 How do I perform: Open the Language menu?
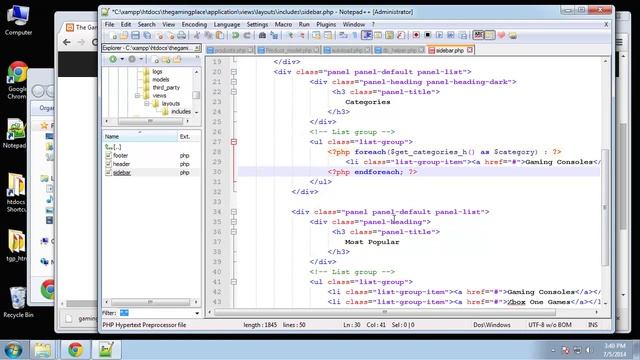[x=227, y=24]
